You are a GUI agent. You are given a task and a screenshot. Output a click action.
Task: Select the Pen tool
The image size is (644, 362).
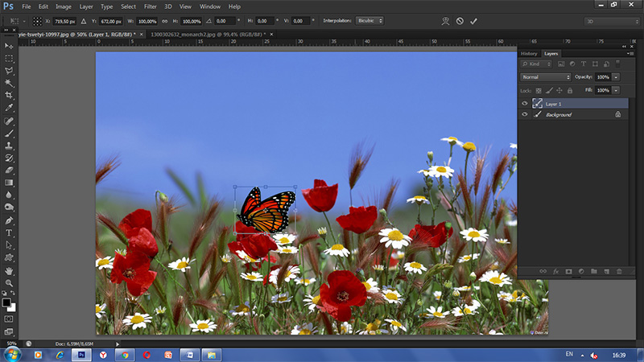pos(9,220)
